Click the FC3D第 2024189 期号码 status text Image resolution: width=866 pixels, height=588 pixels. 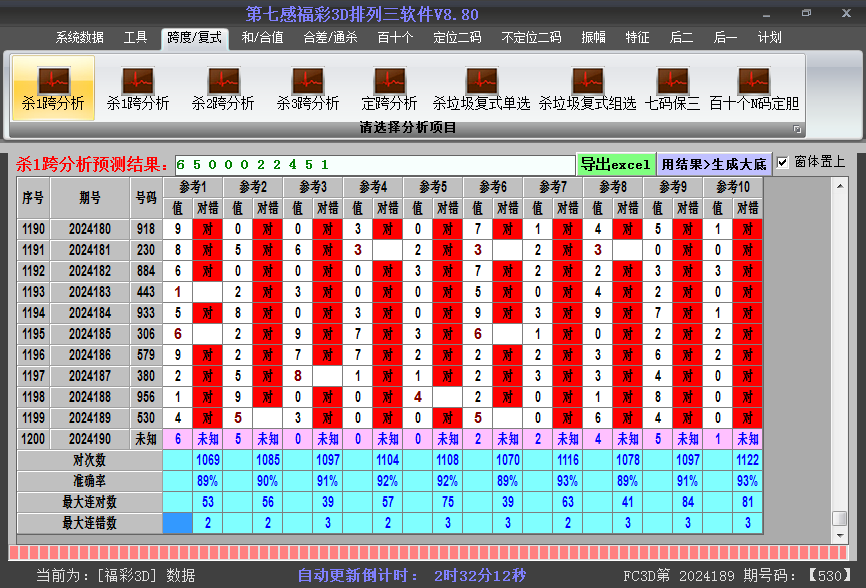click(737, 576)
